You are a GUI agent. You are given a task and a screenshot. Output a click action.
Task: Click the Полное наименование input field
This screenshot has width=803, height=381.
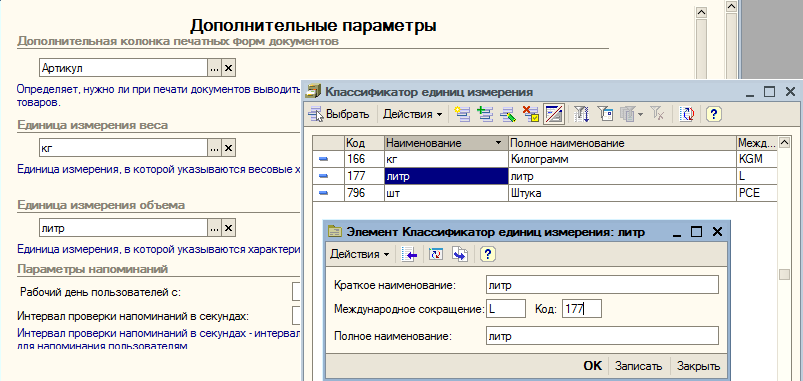602,336
